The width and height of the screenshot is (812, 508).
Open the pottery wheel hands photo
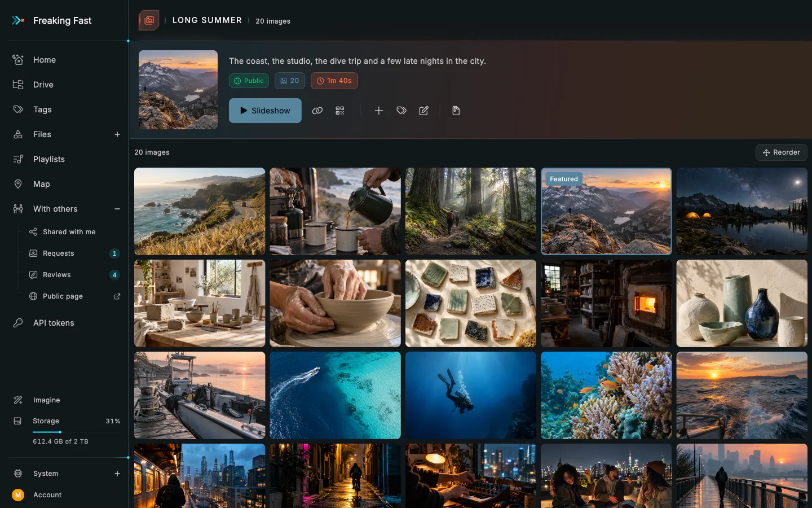click(335, 303)
